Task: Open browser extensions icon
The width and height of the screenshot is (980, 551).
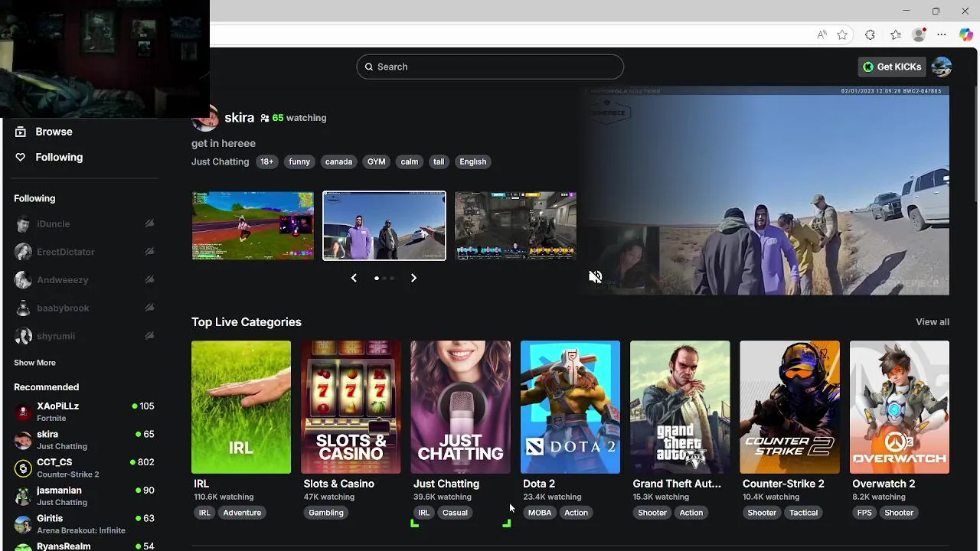Action: pos(870,34)
